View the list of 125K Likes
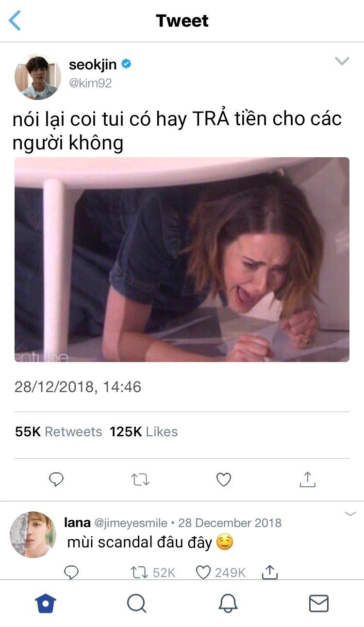Image resolution: width=364 pixels, height=627 pixels. tap(144, 432)
